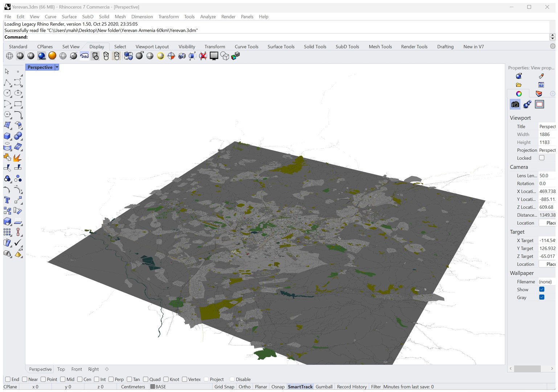Viewport: 558px width, 392px height.
Task: Click the Materials color wheel panel icon
Action: click(x=519, y=94)
